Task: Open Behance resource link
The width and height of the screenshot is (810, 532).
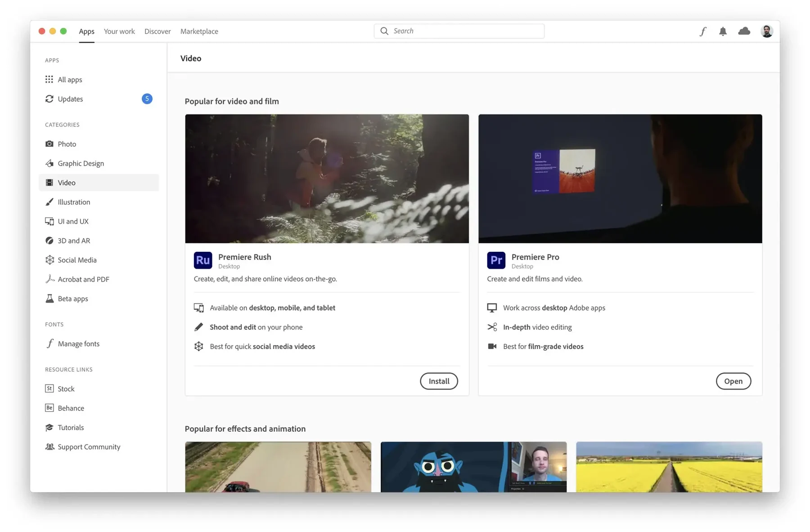Action: coord(71,408)
